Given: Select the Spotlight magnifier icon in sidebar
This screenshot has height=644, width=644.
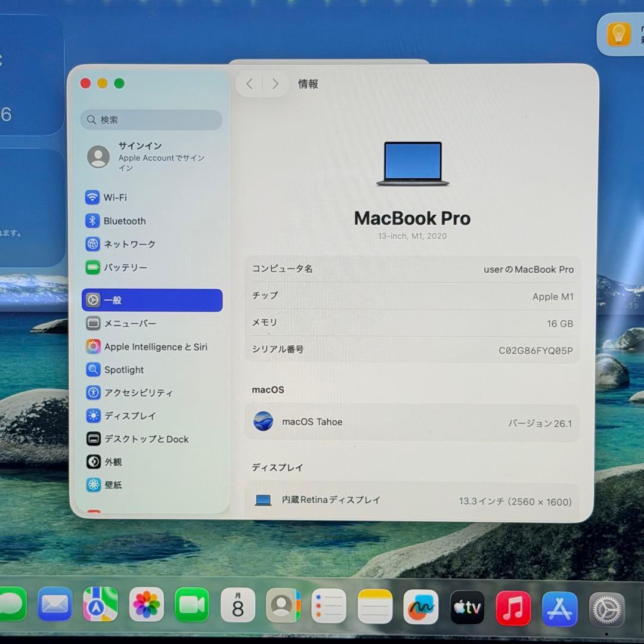Looking at the screenshot, I should click(x=94, y=370).
